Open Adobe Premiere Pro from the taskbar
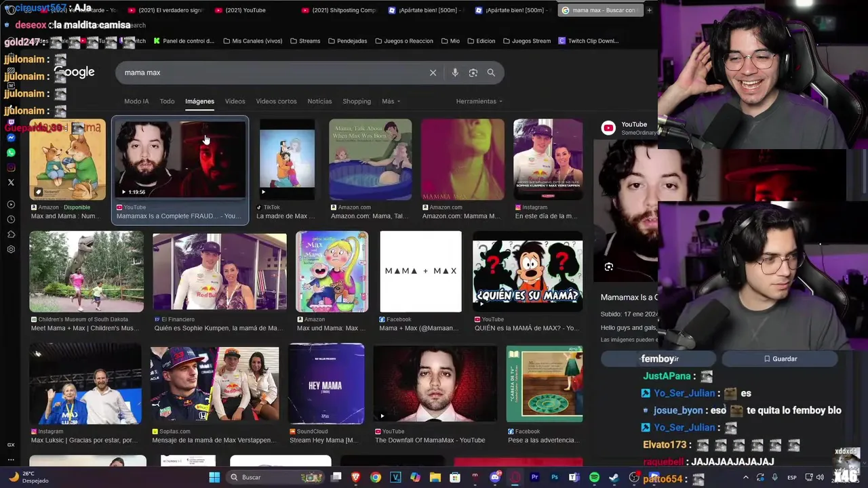The image size is (868, 488). click(534, 477)
